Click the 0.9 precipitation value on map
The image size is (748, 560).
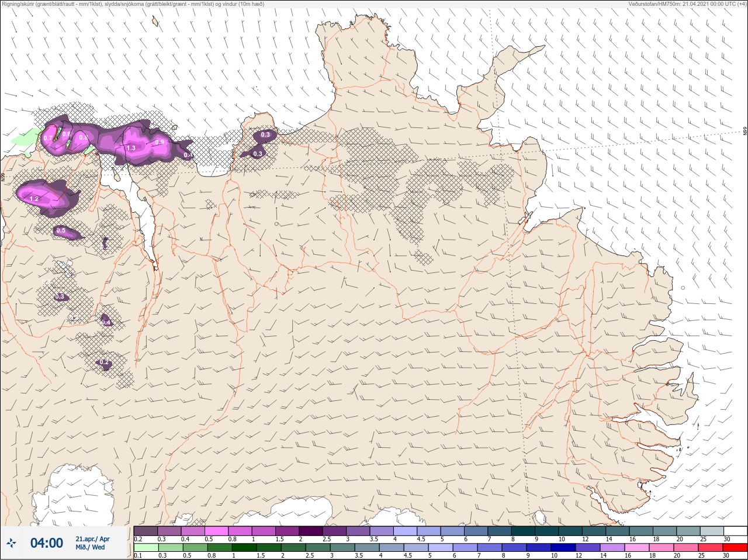[x=160, y=142]
